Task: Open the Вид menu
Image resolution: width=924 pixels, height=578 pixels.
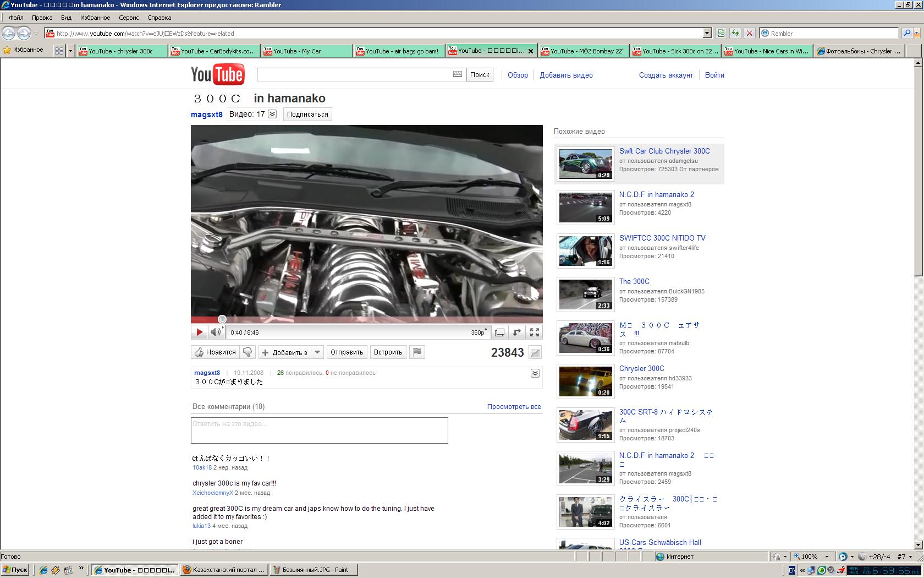Action: [66, 18]
